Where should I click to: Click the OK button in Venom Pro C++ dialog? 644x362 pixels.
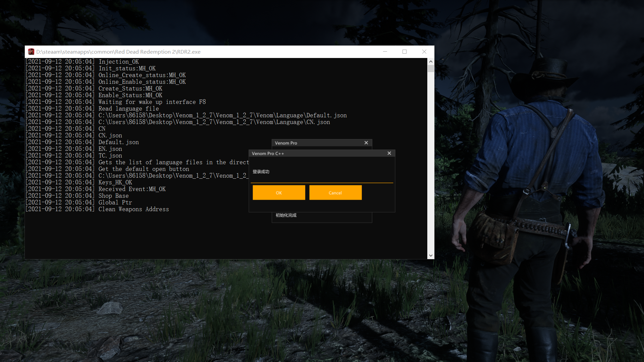279,193
